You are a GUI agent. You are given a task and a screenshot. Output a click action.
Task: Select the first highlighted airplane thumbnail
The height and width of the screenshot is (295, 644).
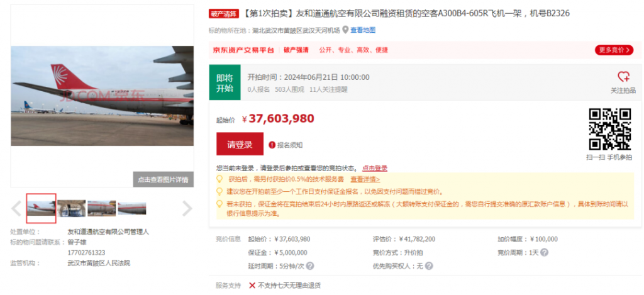[41, 208]
